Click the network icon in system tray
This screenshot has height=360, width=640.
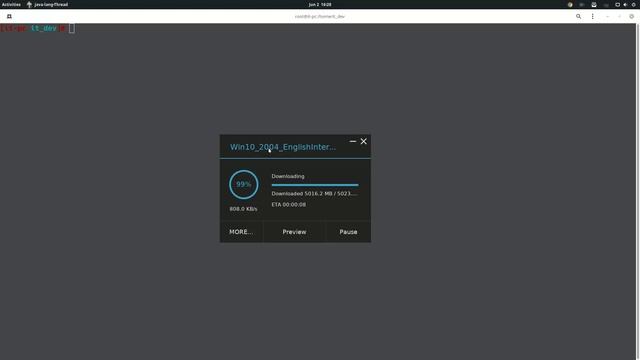tap(618, 4)
